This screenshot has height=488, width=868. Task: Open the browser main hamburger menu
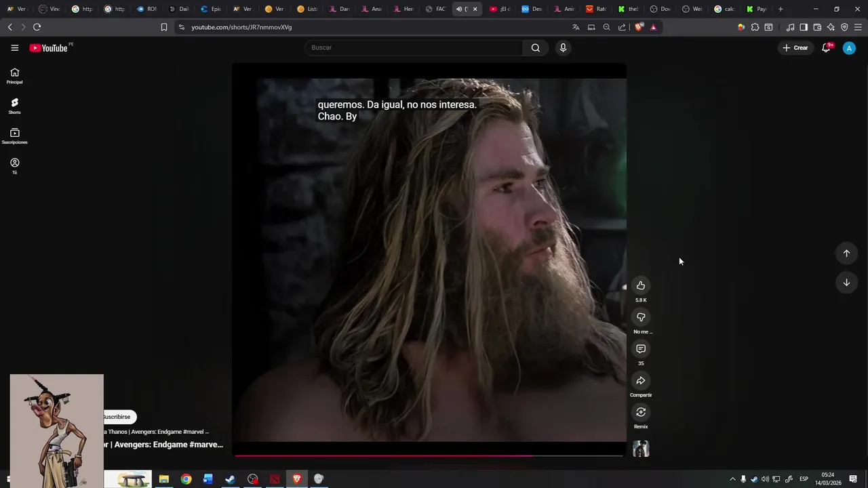tap(859, 27)
